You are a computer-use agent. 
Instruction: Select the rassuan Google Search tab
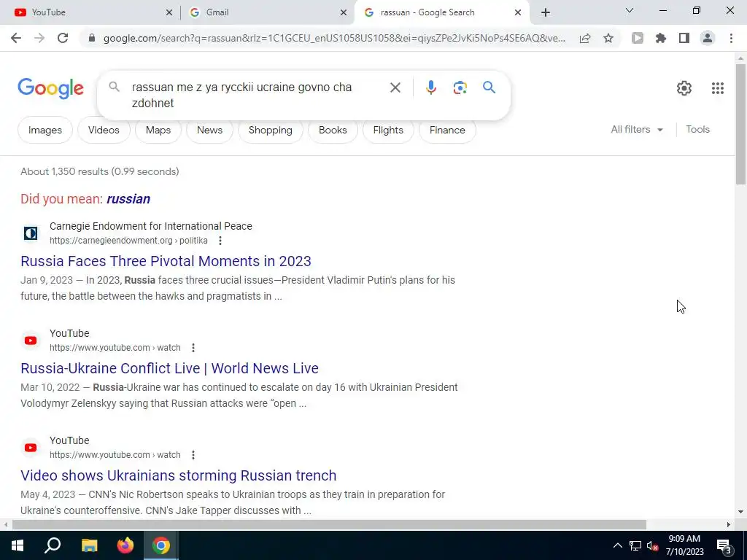pos(442,13)
